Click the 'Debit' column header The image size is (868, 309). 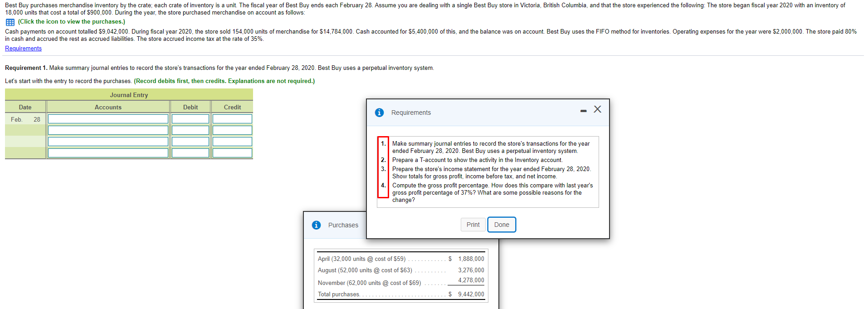(190, 107)
